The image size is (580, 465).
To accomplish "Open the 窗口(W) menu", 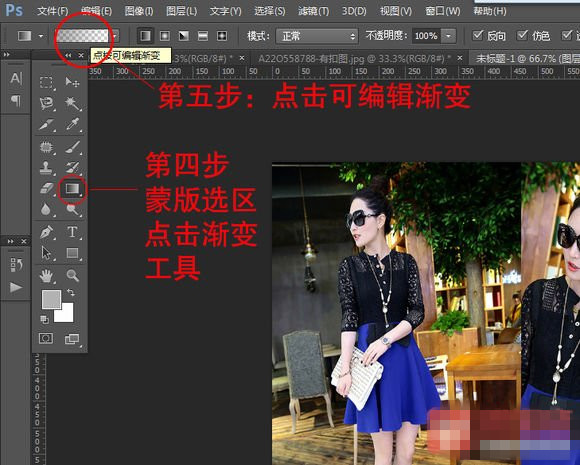I will 442,11.
